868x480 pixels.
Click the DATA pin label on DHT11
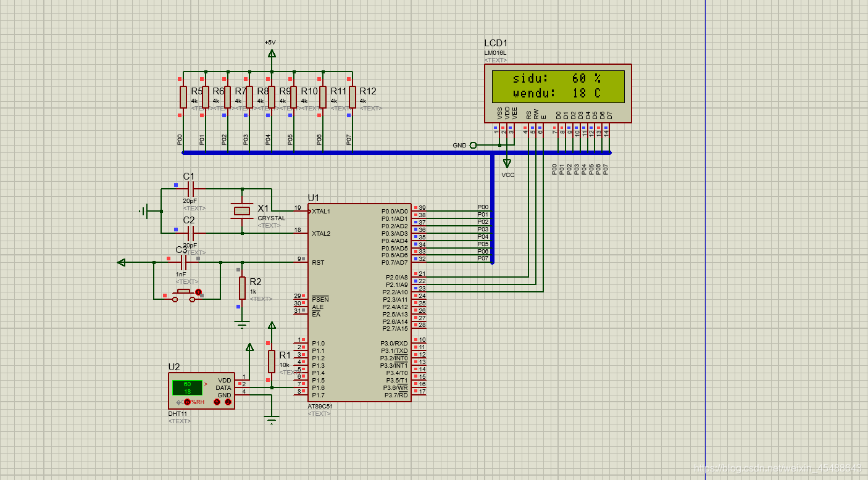click(x=223, y=388)
